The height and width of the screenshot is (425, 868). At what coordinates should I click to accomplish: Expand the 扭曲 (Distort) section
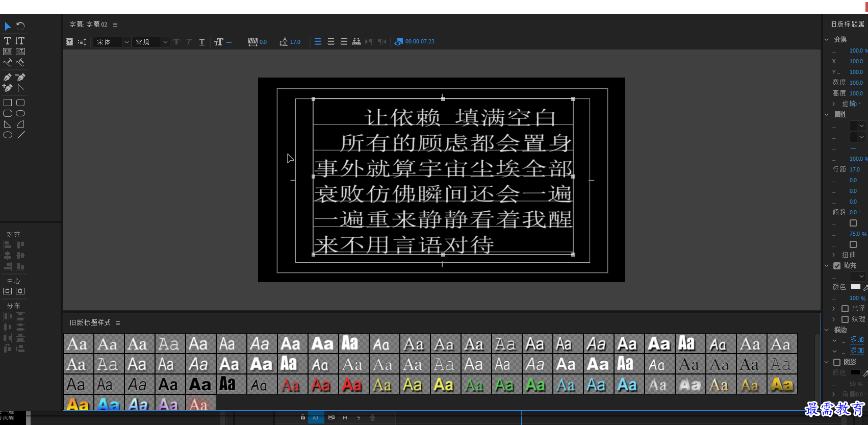tap(834, 255)
